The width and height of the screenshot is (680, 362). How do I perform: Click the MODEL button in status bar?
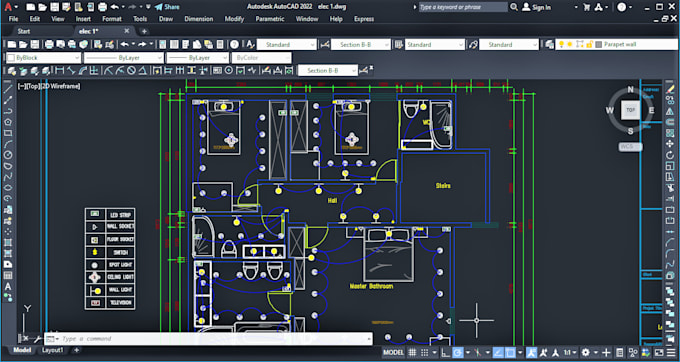pyautogui.click(x=393, y=352)
